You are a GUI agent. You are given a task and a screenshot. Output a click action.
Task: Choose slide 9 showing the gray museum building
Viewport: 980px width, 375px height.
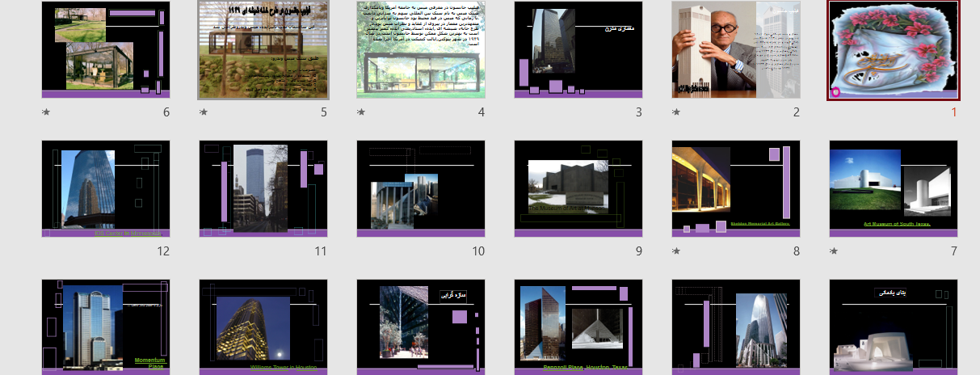pyautogui.click(x=578, y=189)
